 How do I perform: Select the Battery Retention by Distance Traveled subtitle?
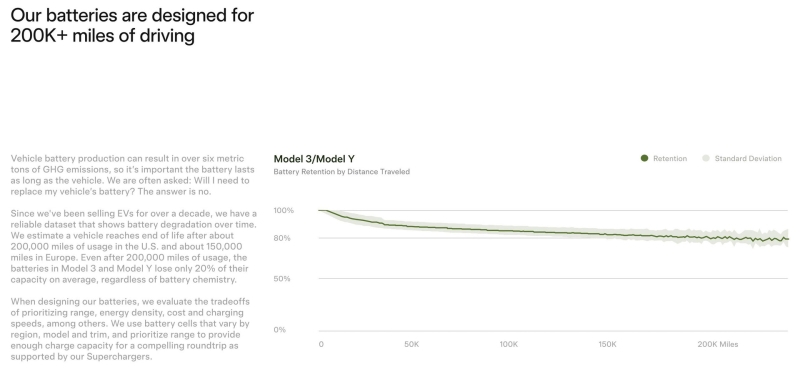341,172
